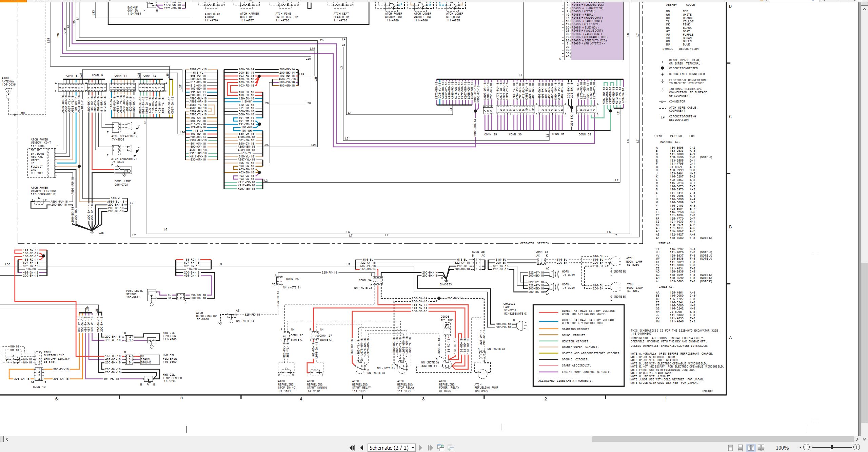Click the 'DIODE 121-1022' label
The width and height of the screenshot is (868, 452).
coord(448,318)
